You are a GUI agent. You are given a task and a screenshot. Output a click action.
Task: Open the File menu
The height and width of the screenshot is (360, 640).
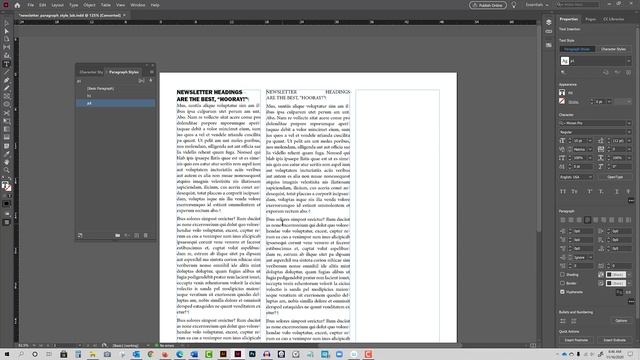pos(31,5)
